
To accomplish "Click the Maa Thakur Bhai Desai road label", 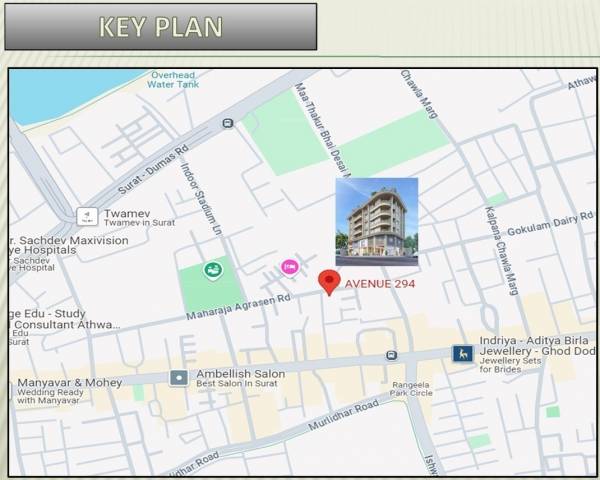I will point(322,130).
